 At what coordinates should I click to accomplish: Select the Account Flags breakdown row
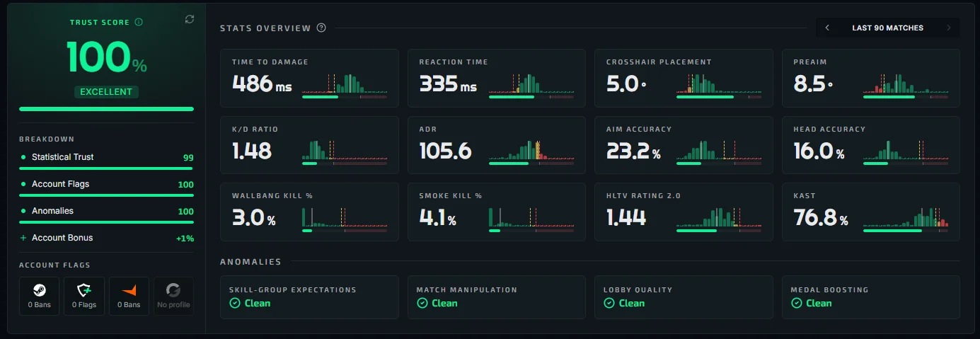(106, 184)
